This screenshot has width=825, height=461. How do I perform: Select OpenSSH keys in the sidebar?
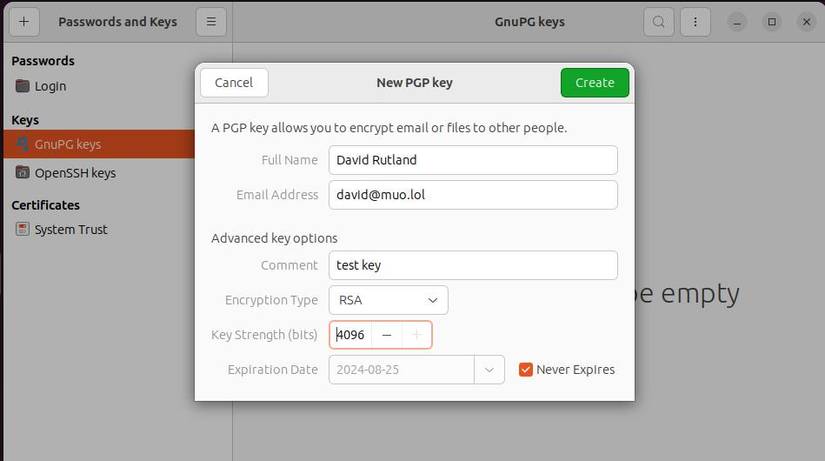75,173
